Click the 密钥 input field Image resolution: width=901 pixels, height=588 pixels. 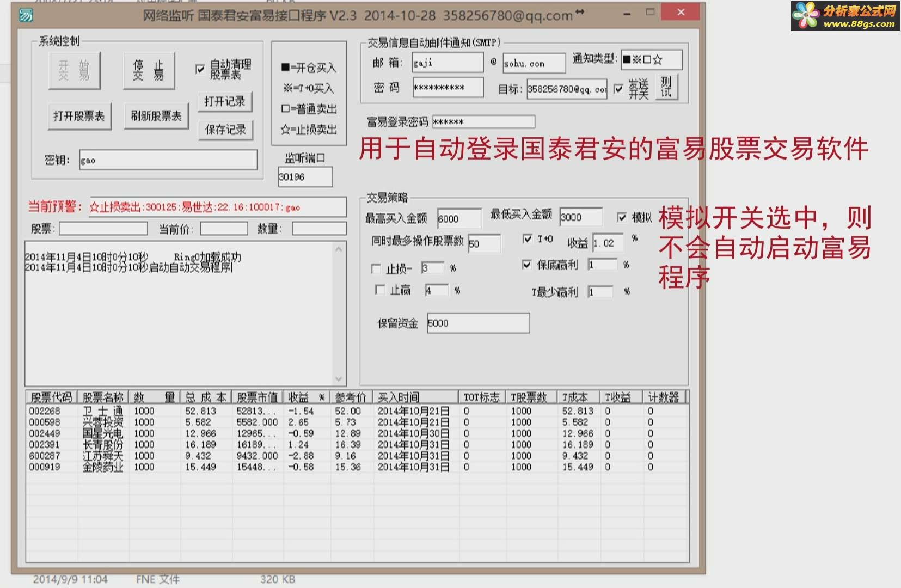[168, 160]
